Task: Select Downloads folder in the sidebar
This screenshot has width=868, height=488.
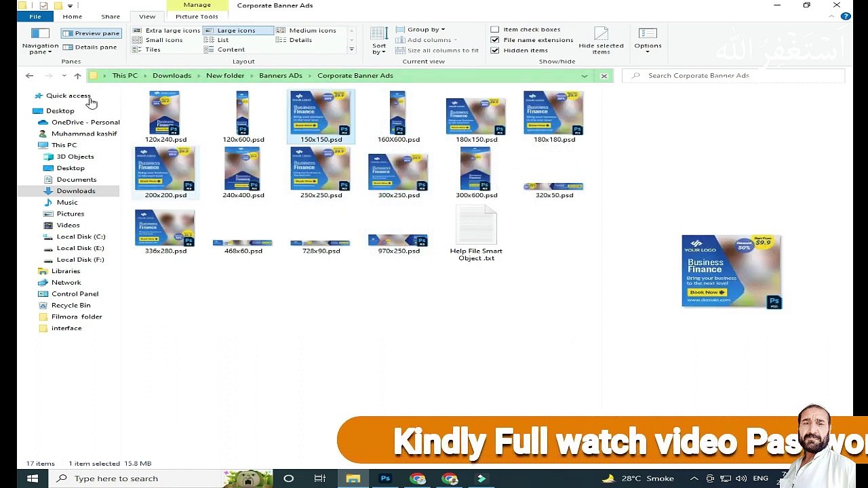Action: 70,191
